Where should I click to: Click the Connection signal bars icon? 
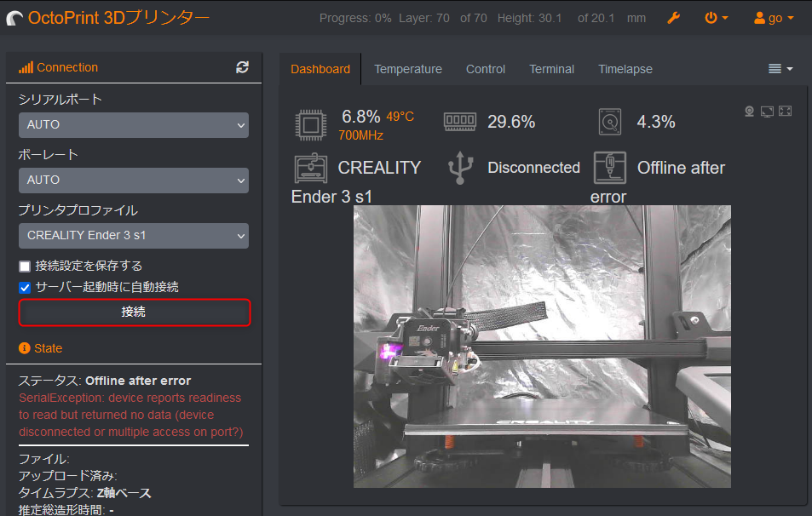pyautogui.click(x=26, y=67)
